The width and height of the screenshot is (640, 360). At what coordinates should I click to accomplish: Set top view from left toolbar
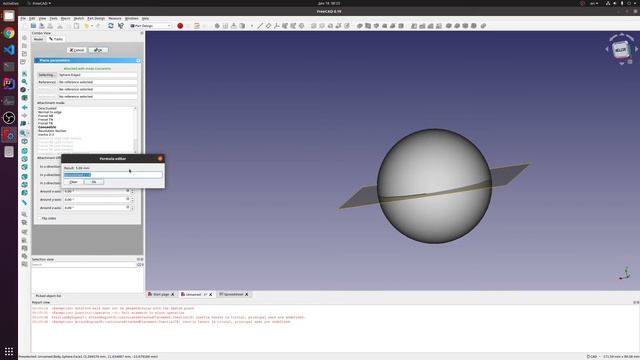(24, 159)
